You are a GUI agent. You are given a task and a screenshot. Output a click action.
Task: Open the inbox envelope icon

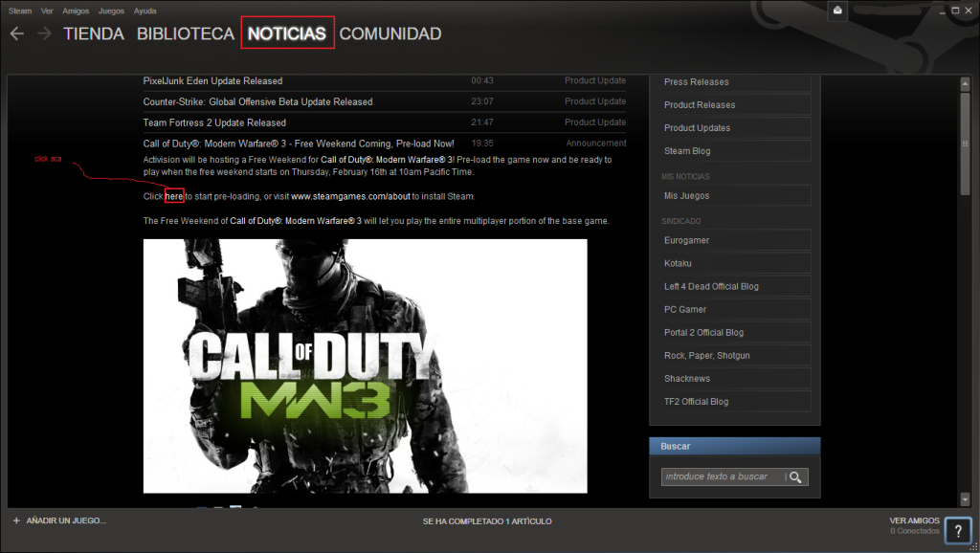pyautogui.click(x=837, y=10)
